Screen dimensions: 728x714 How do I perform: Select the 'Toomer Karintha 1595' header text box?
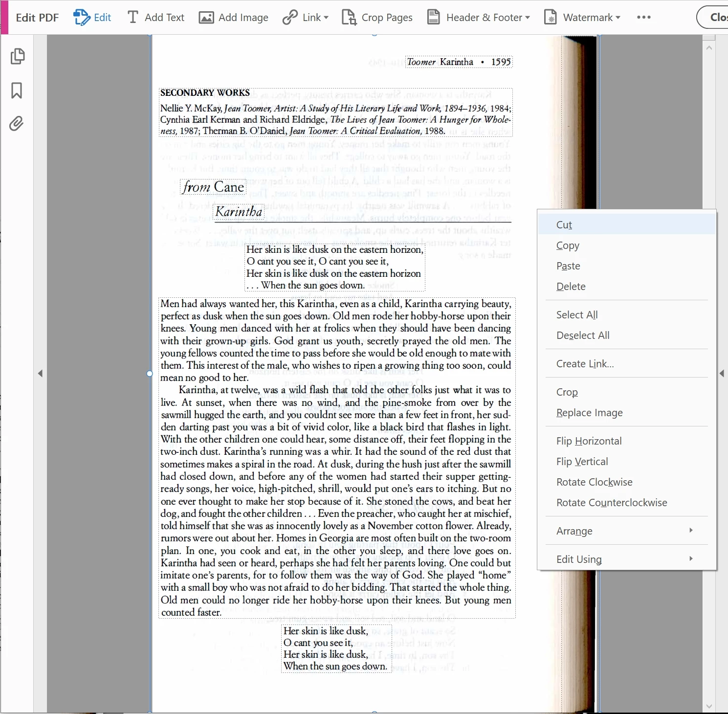click(459, 62)
